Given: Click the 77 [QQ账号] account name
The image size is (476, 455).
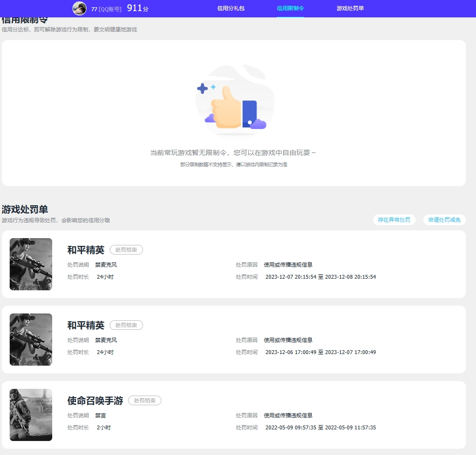Looking at the screenshot, I should click(106, 9).
